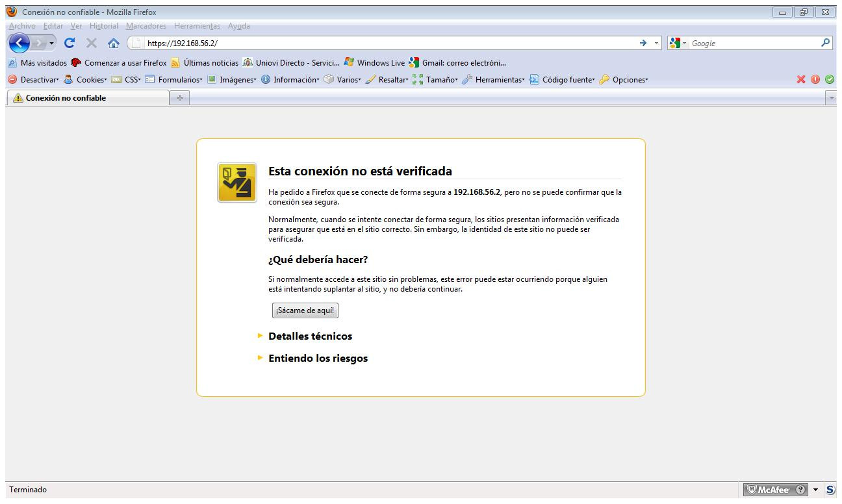This screenshot has height=504, width=842.
Task: Click the McAfee status bar button
Action: pos(776,490)
